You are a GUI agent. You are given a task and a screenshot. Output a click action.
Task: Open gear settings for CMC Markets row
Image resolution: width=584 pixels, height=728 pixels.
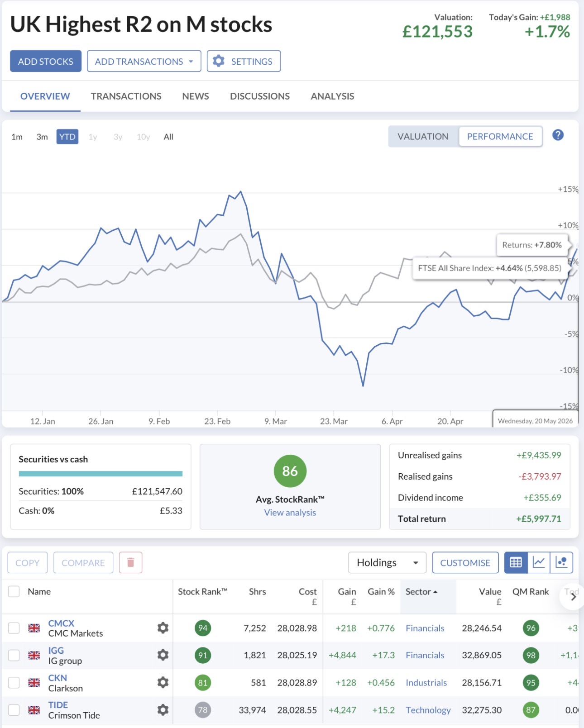point(163,628)
